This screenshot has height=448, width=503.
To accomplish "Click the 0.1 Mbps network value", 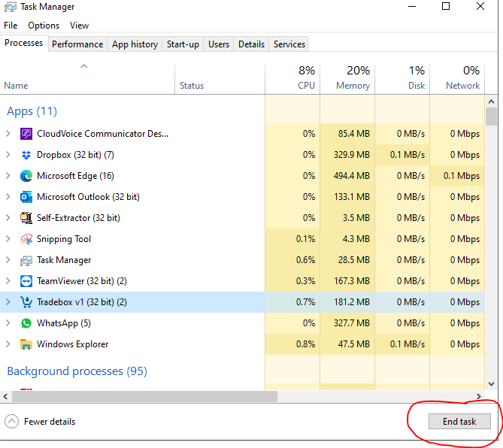I will (462, 176).
